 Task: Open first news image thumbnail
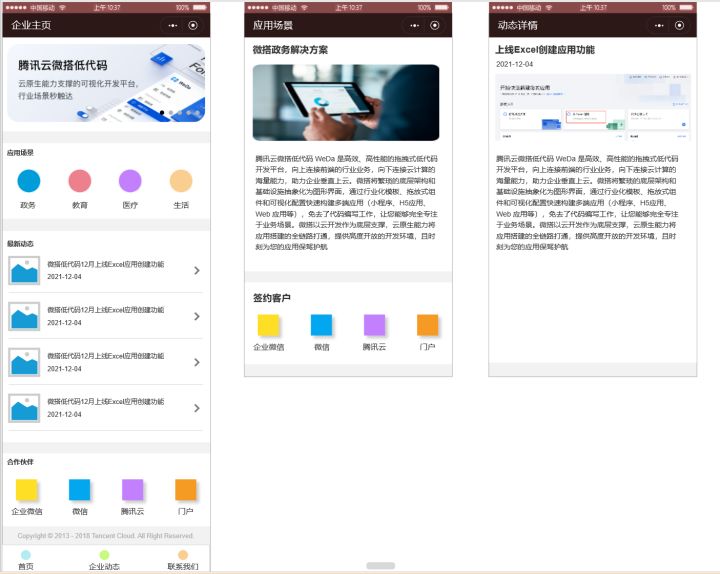24,270
